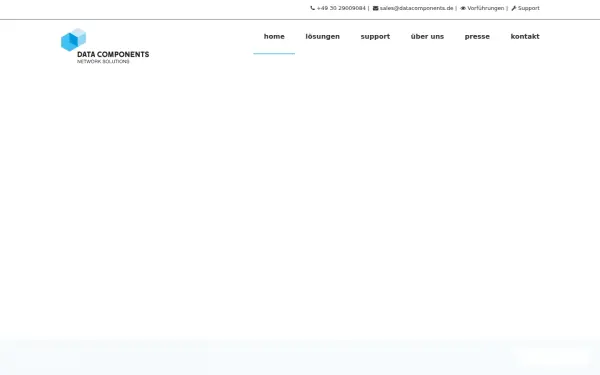The image size is (600, 375).
Task: Click the NETWORK SOLUTIONS tagline text
Action: (103, 62)
